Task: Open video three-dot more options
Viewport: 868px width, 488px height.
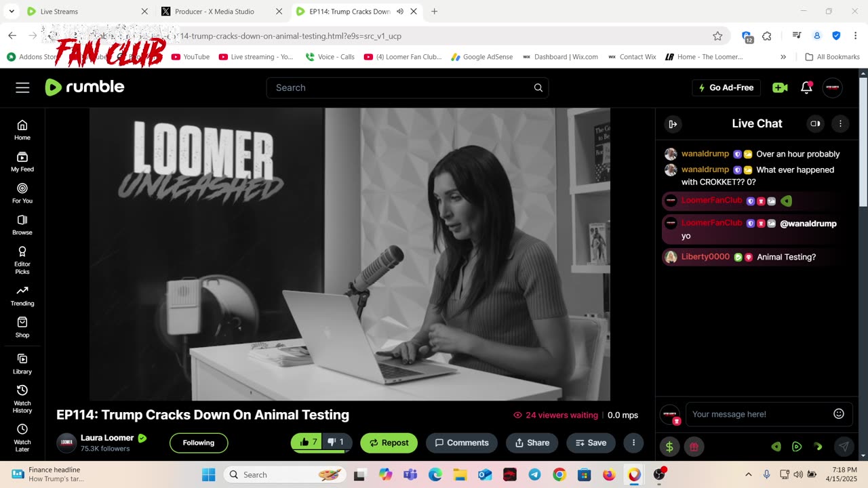Action: [x=633, y=443]
